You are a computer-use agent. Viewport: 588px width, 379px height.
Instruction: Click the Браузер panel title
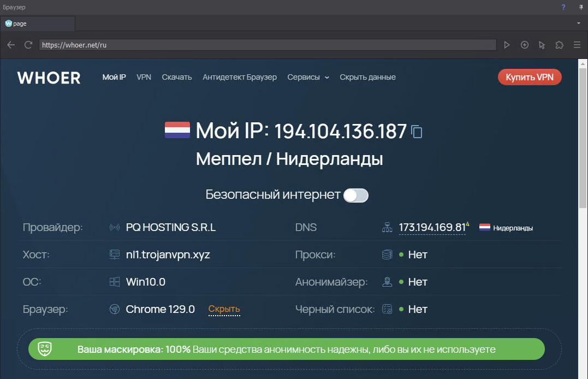click(x=14, y=7)
